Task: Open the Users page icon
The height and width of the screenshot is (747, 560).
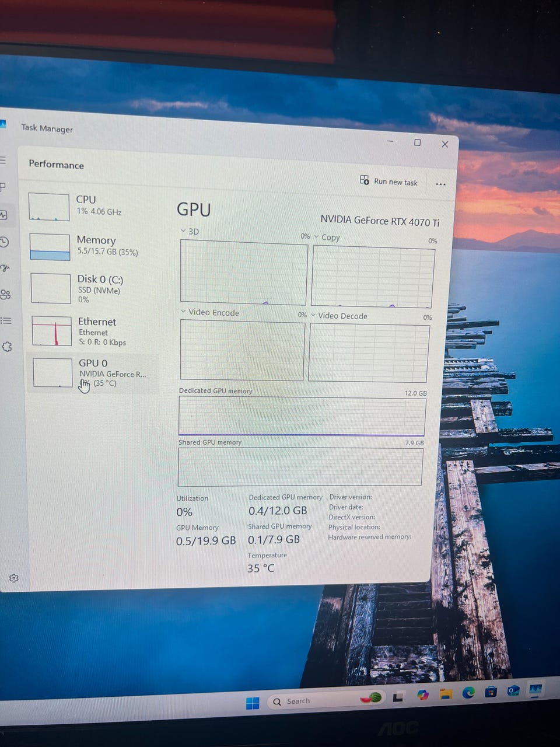Action: (x=5, y=294)
